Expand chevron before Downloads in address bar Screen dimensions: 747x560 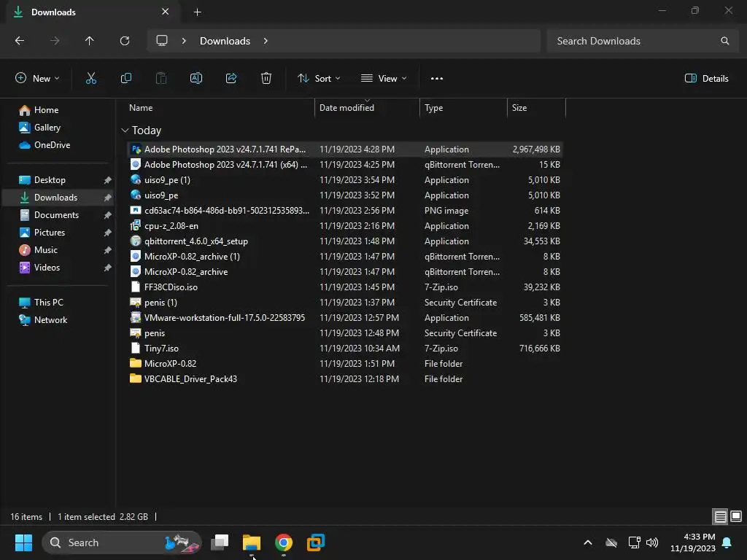tap(184, 41)
